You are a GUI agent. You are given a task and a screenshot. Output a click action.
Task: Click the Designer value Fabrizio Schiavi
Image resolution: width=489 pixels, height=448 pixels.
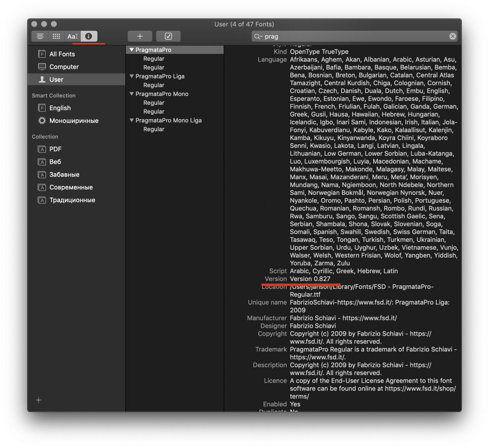click(313, 326)
